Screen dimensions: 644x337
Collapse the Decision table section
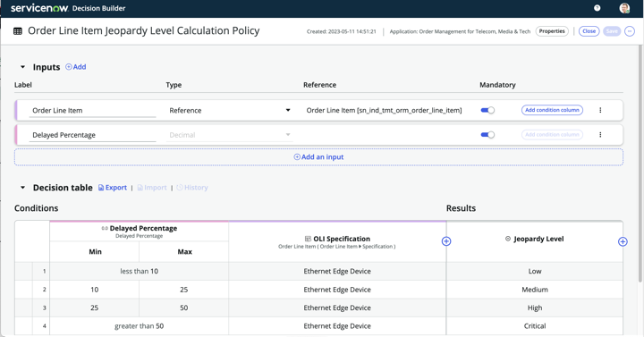coord(22,188)
